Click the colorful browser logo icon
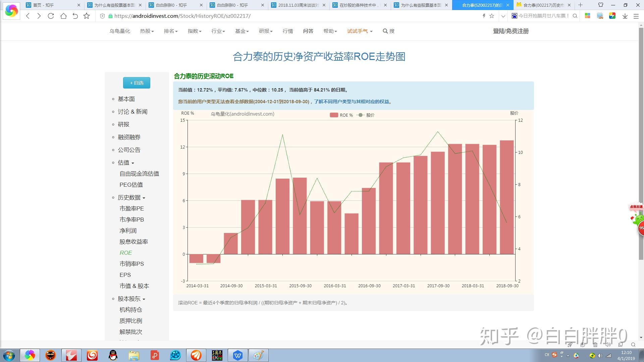The image size is (644, 362). click(x=11, y=11)
